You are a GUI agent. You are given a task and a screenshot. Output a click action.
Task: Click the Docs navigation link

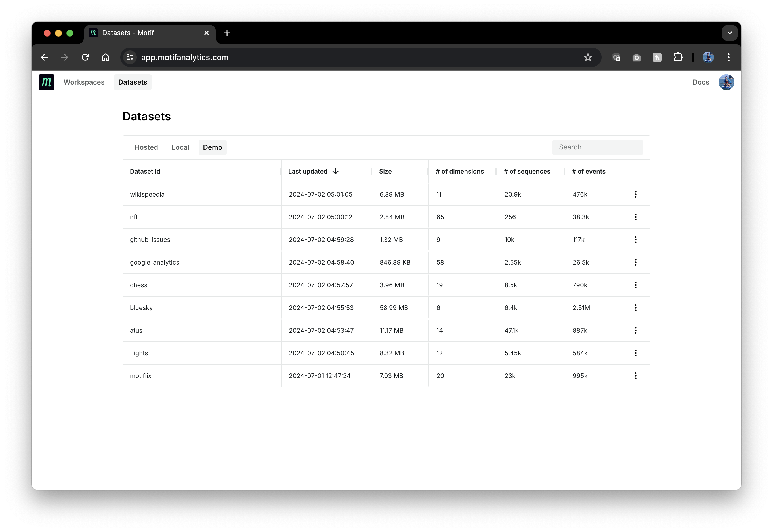pos(701,82)
